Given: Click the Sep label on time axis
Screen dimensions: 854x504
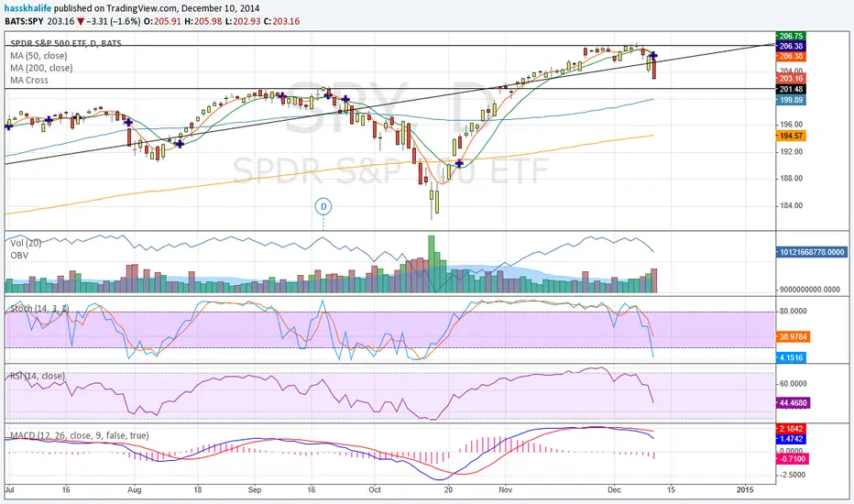Looking at the screenshot, I should 255,489.
